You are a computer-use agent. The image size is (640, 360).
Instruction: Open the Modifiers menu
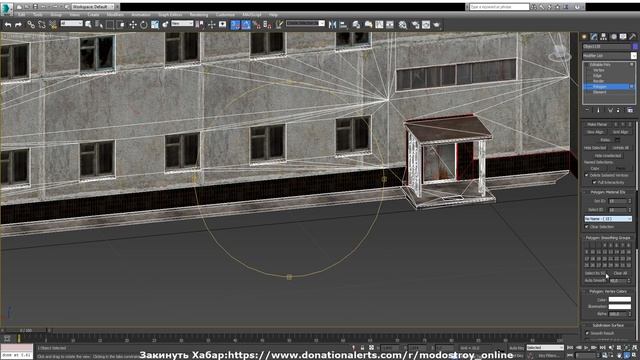[x=115, y=15]
